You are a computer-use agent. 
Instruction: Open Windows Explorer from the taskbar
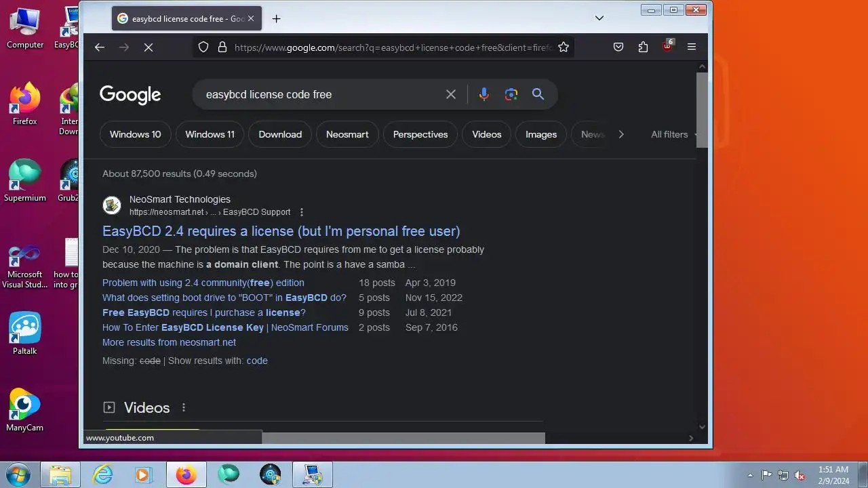coord(60,474)
